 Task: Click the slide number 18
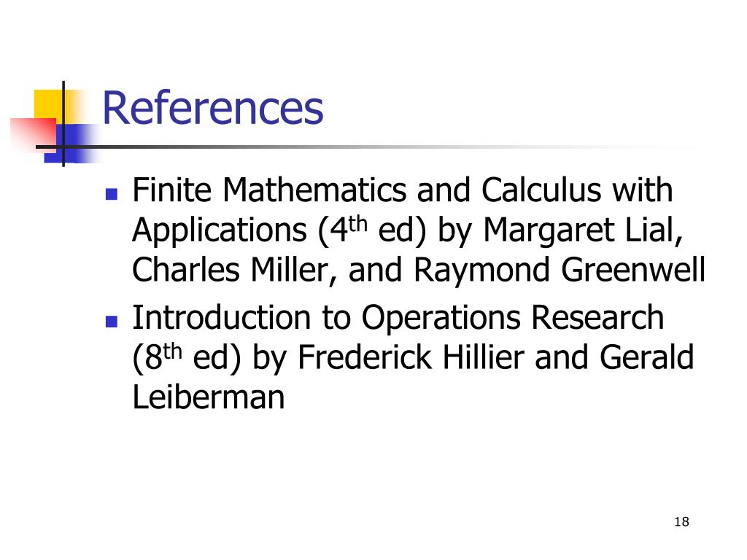[682, 522]
